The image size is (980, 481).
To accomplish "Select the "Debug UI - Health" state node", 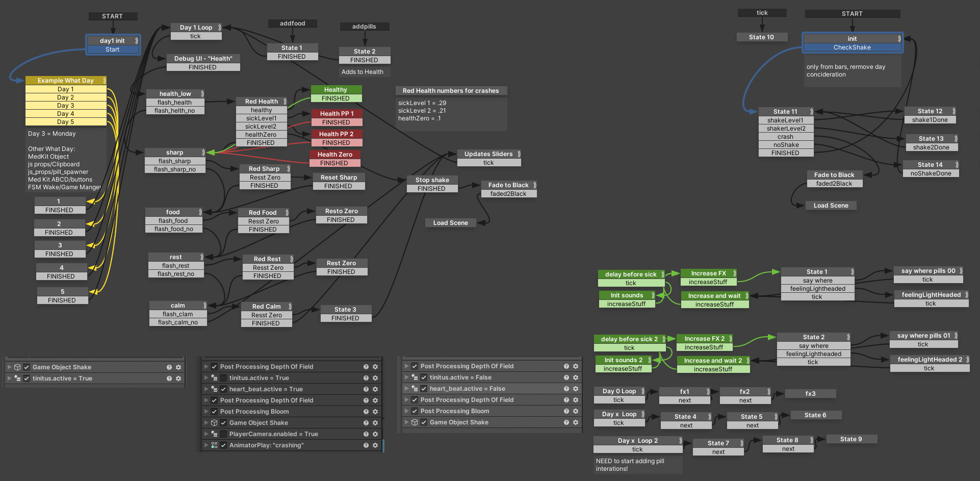I will coord(203,59).
